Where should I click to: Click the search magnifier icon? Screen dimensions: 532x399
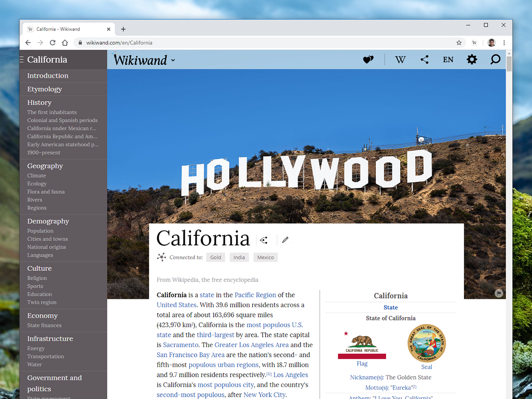(x=495, y=59)
